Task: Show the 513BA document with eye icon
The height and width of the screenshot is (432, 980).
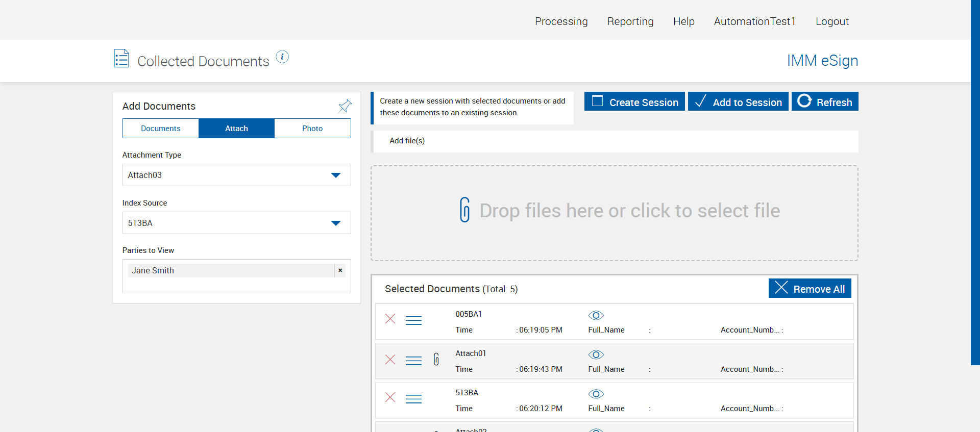Action: (596, 394)
